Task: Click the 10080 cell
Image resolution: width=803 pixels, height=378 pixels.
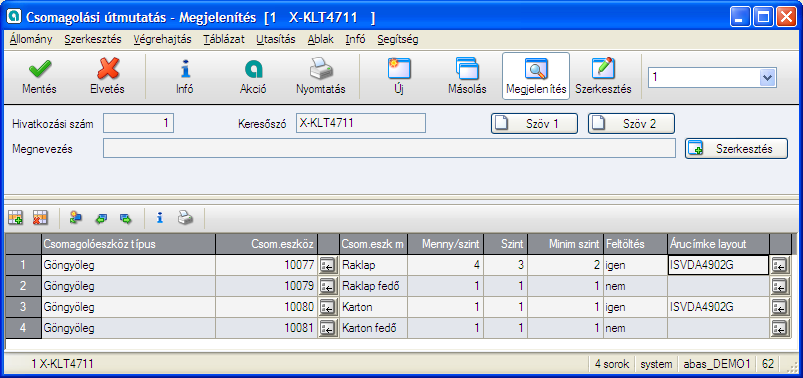Action: pos(266,307)
